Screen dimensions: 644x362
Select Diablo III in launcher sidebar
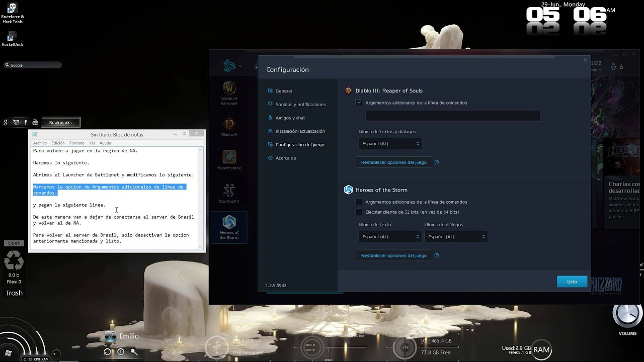[x=229, y=127]
